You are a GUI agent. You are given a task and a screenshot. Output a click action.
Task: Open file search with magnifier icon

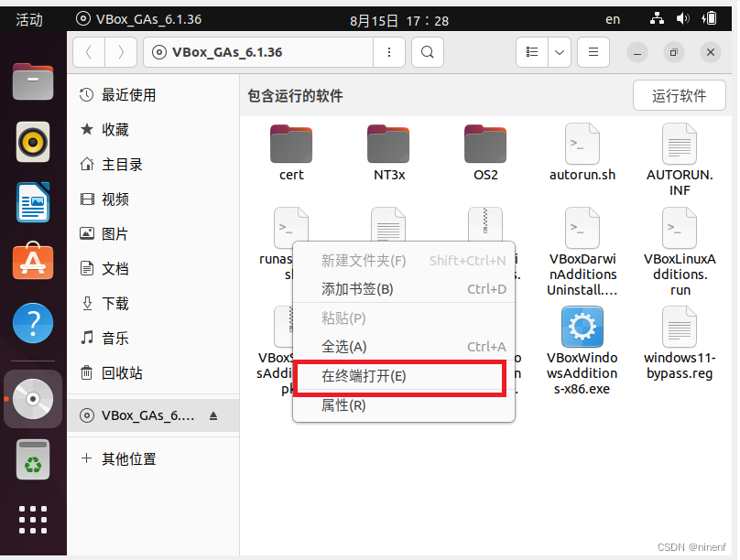click(427, 52)
